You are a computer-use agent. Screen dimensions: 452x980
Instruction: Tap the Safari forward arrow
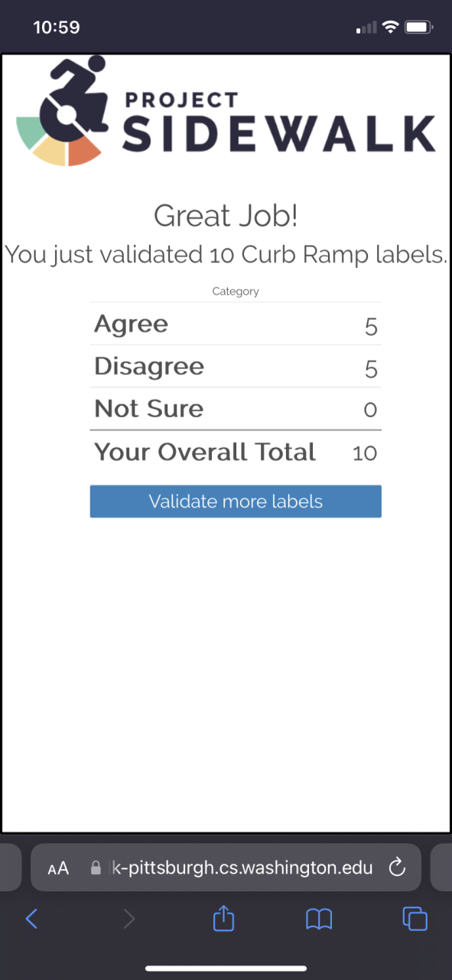[x=129, y=919]
